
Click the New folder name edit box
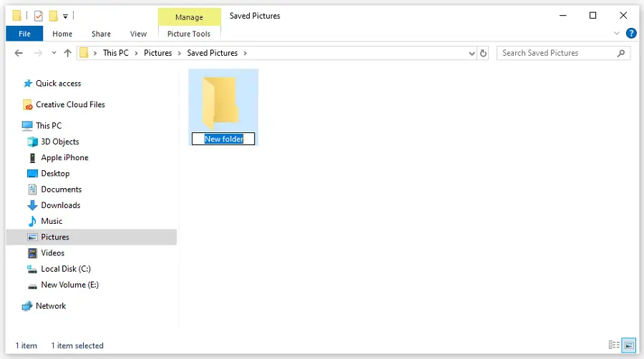click(223, 139)
